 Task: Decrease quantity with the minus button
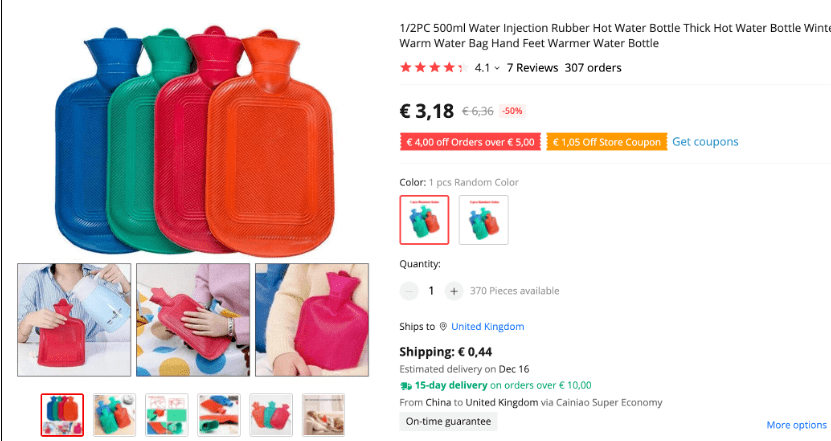click(x=409, y=291)
